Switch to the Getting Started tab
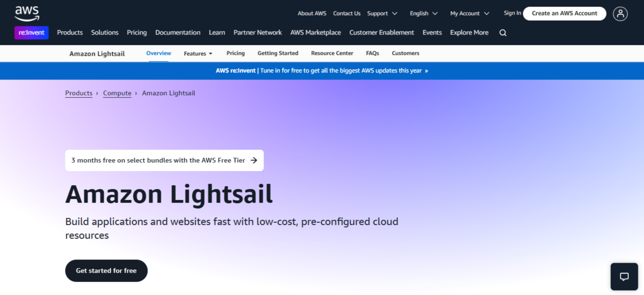 (x=278, y=53)
